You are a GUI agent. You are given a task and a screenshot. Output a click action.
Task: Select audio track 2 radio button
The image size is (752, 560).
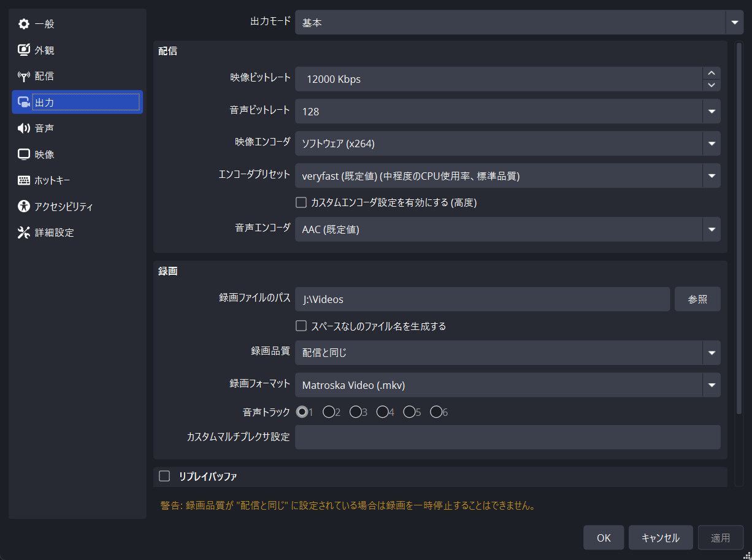pos(329,412)
